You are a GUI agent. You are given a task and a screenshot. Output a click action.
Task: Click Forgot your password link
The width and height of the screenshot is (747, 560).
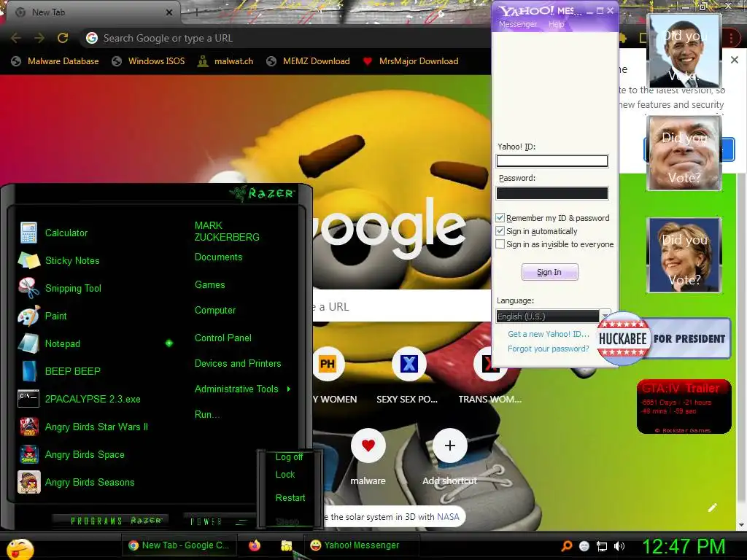pyautogui.click(x=549, y=349)
